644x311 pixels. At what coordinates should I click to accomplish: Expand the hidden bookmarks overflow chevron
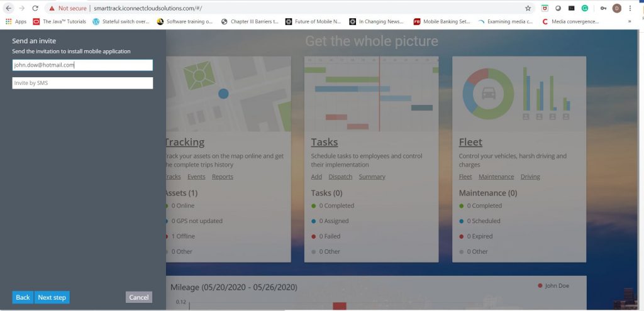(630, 21)
